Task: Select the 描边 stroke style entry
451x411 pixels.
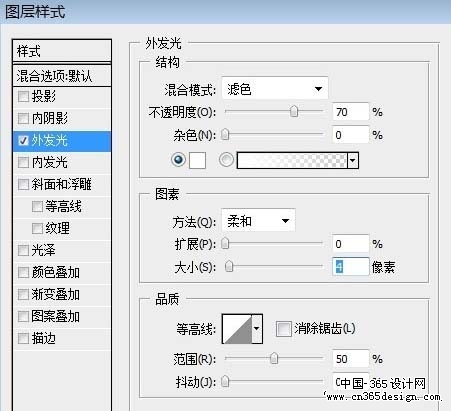Action: [62, 338]
